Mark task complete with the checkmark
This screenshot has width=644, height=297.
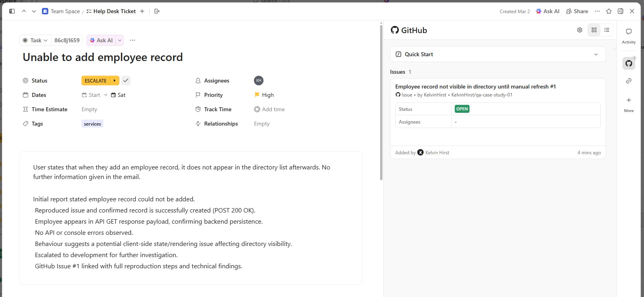coord(126,81)
